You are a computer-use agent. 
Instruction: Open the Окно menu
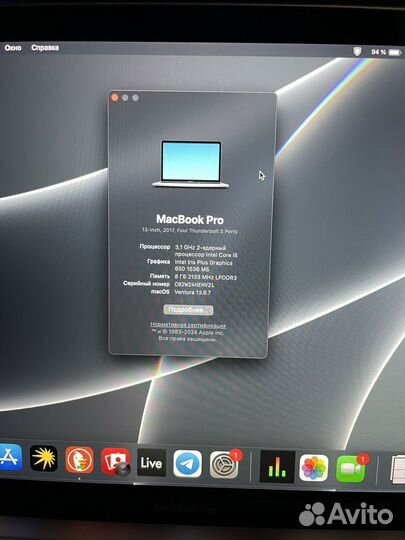[x=13, y=48]
